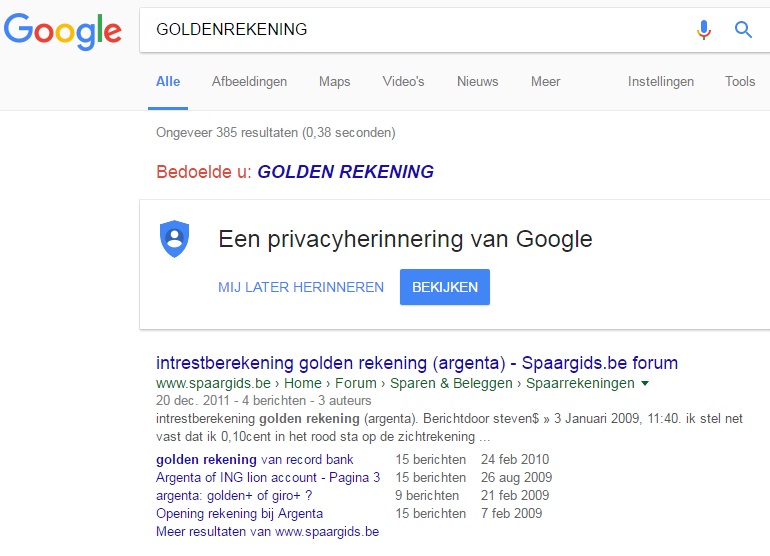
Task: Click the microphone voice search icon
Action: (704, 30)
